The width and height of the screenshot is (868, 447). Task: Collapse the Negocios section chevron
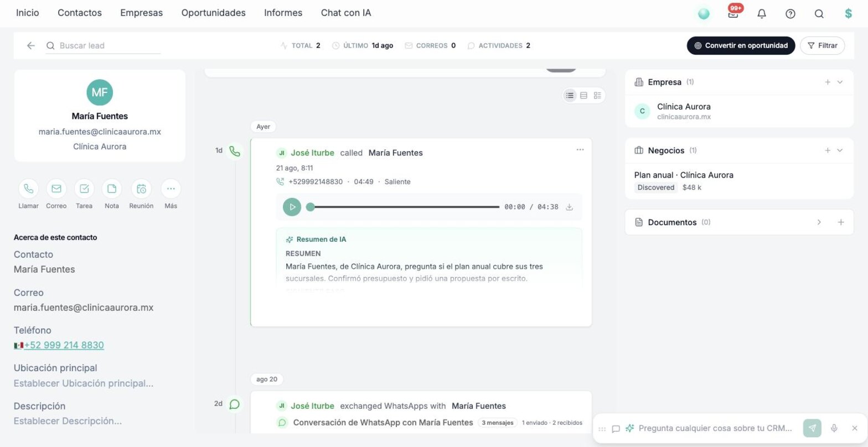pyautogui.click(x=840, y=150)
